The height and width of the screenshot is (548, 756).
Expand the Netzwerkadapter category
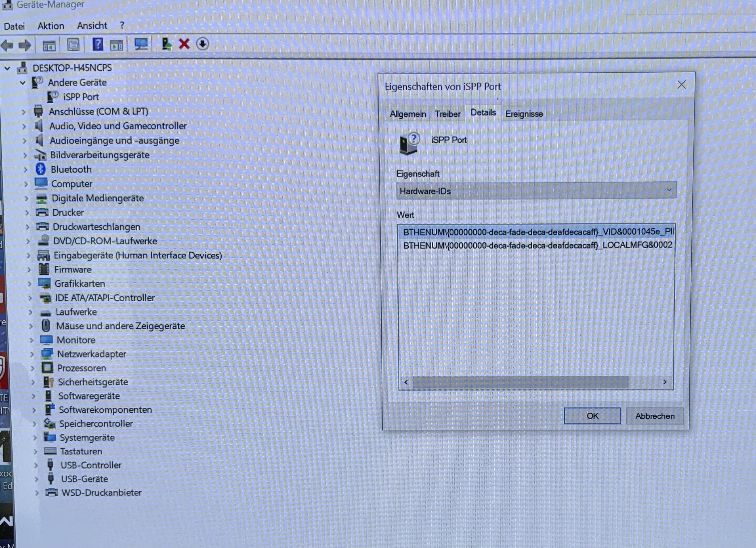tap(32, 354)
